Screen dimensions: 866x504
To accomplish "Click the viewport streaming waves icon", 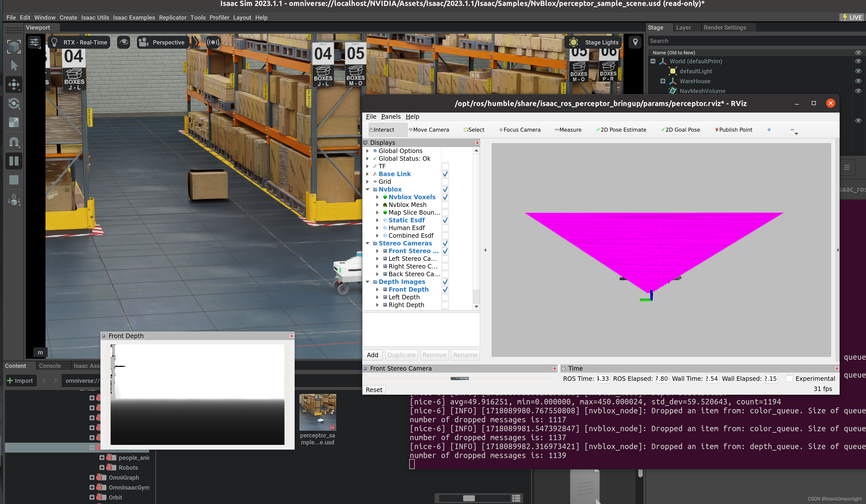I will [x=213, y=42].
